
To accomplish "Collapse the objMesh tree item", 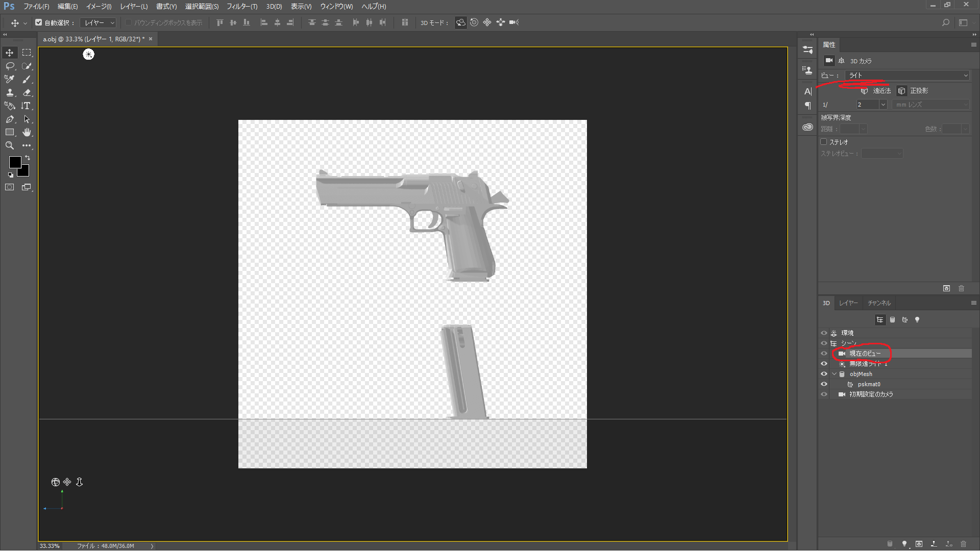I will (835, 374).
